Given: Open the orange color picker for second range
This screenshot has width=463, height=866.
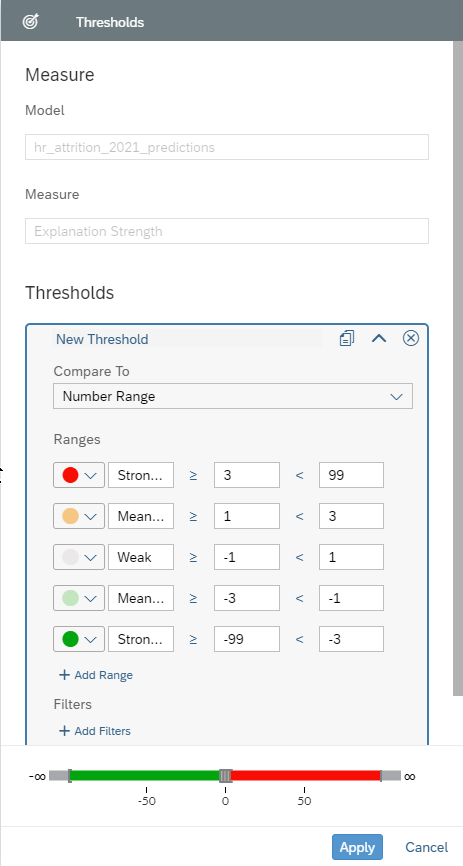Looking at the screenshot, I should point(79,516).
